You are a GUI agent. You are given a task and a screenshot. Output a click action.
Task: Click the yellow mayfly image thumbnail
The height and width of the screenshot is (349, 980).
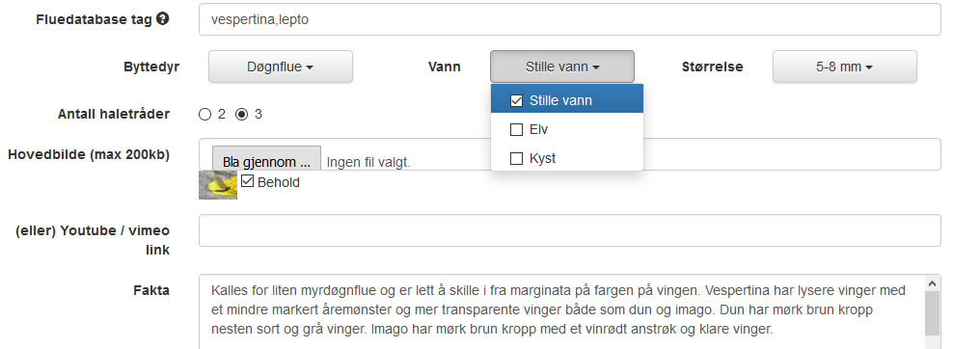click(x=217, y=185)
